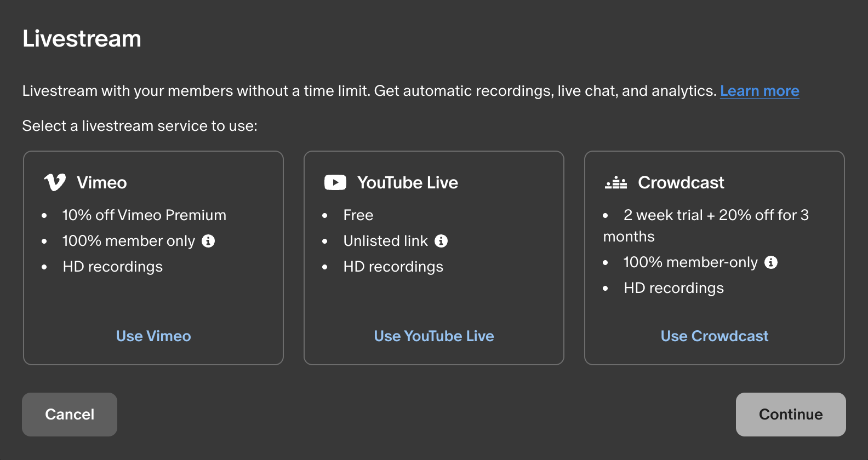Viewport: 868px width, 460px height.
Task: Click the Vimeo logo icon
Action: [x=55, y=182]
